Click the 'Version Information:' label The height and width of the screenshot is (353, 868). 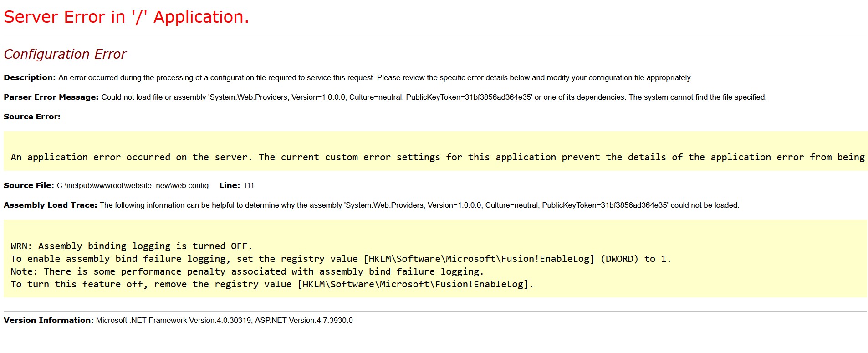(x=49, y=321)
